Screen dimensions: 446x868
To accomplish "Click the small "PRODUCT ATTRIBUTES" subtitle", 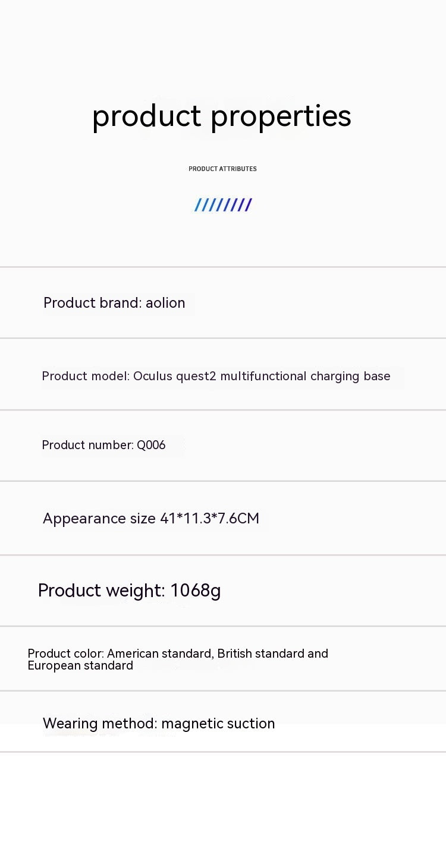I will [222, 169].
